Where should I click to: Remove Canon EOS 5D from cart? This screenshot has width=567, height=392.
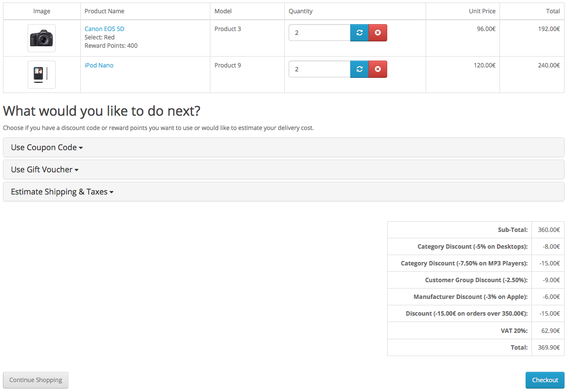click(x=378, y=33)
